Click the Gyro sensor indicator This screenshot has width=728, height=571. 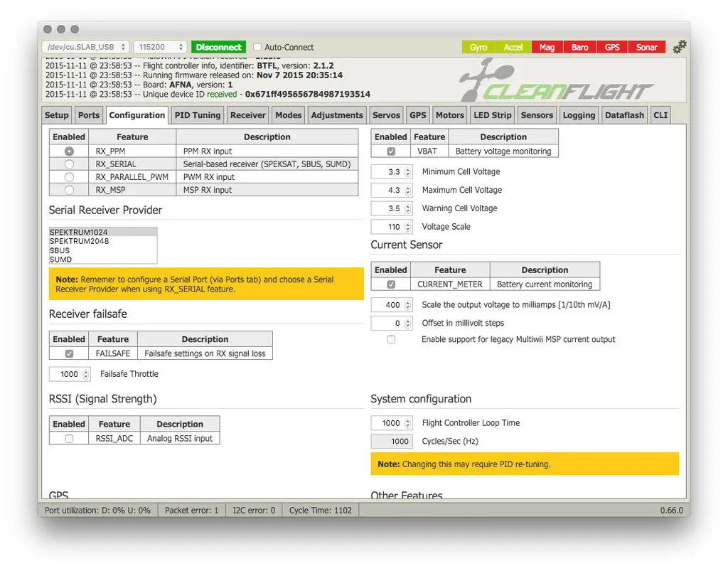(478, 48)
